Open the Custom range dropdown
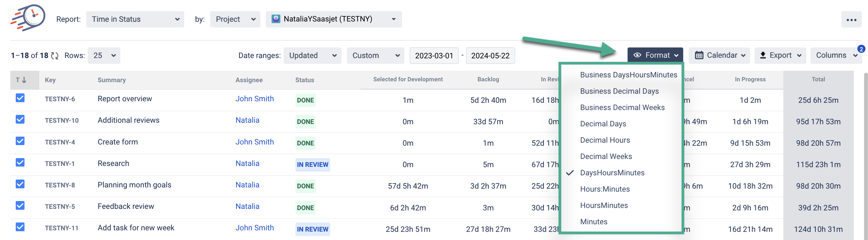This screenshot has width=868, height=240. click(375, 56)
